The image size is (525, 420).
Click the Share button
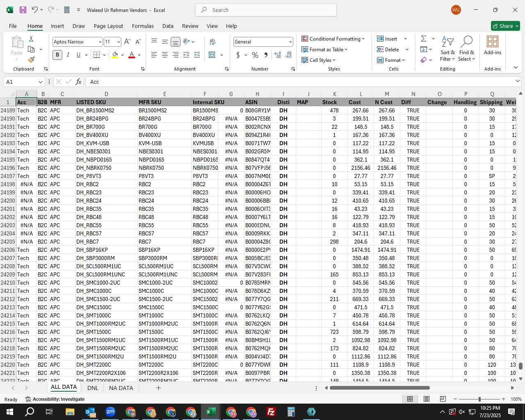coord(505,26)
